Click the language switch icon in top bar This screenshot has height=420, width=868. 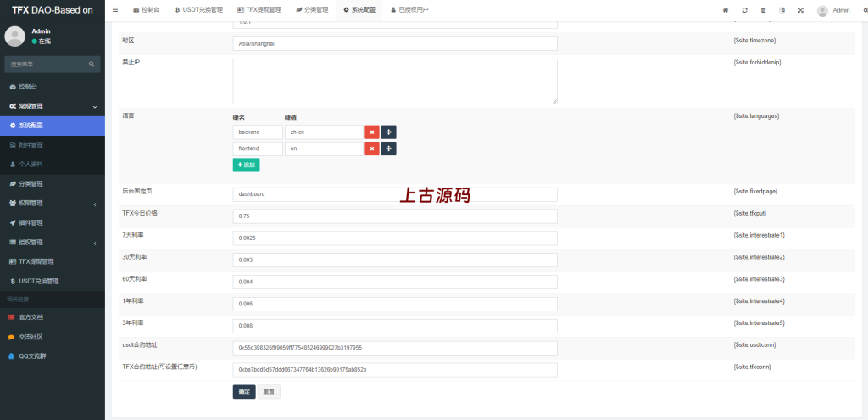coord(782,10)
